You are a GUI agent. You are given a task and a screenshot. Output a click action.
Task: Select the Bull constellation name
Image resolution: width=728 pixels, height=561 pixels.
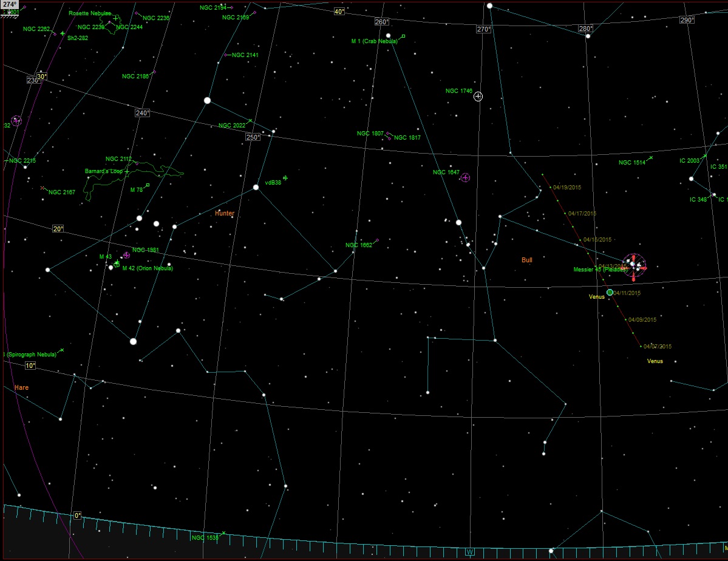(526, 260)
